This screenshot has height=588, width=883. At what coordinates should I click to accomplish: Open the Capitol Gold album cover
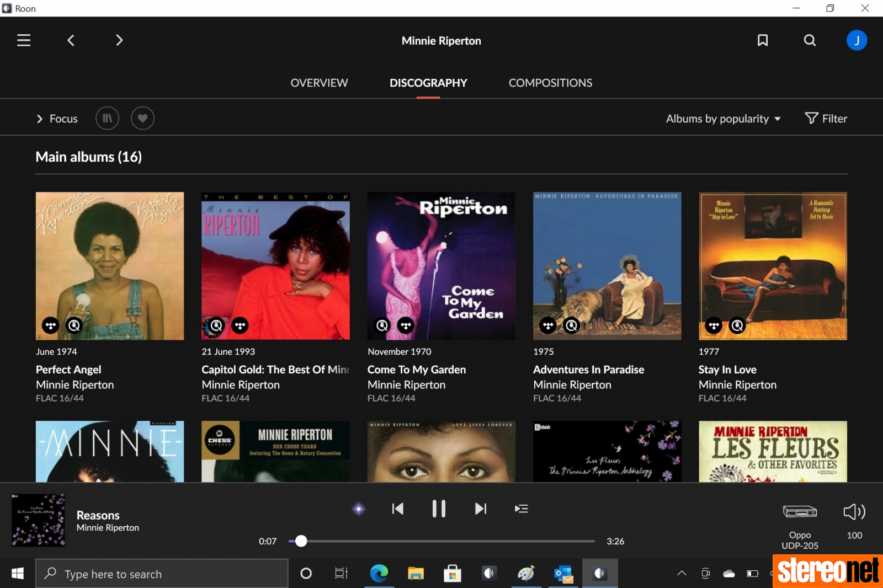click(x=275, y=266)
